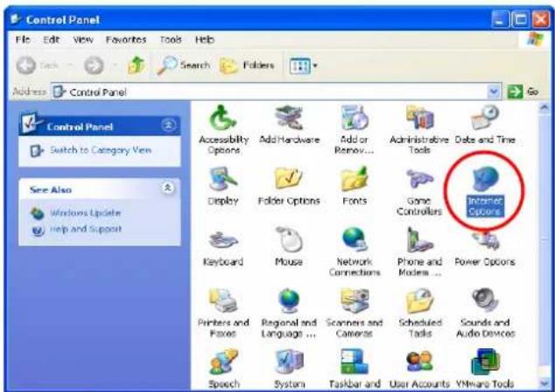The image size is (555, 392).
Task: Click the scrollbar up arrow
Action: click(544, 108)
